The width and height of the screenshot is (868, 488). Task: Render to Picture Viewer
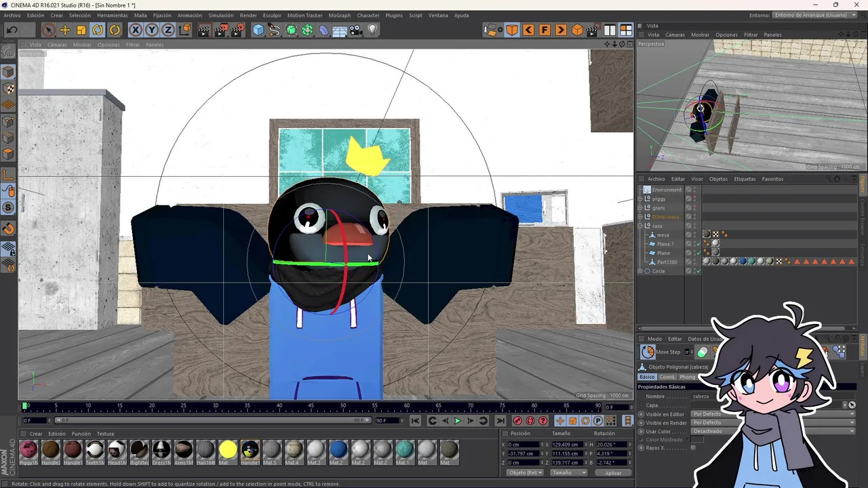point(222,30)
